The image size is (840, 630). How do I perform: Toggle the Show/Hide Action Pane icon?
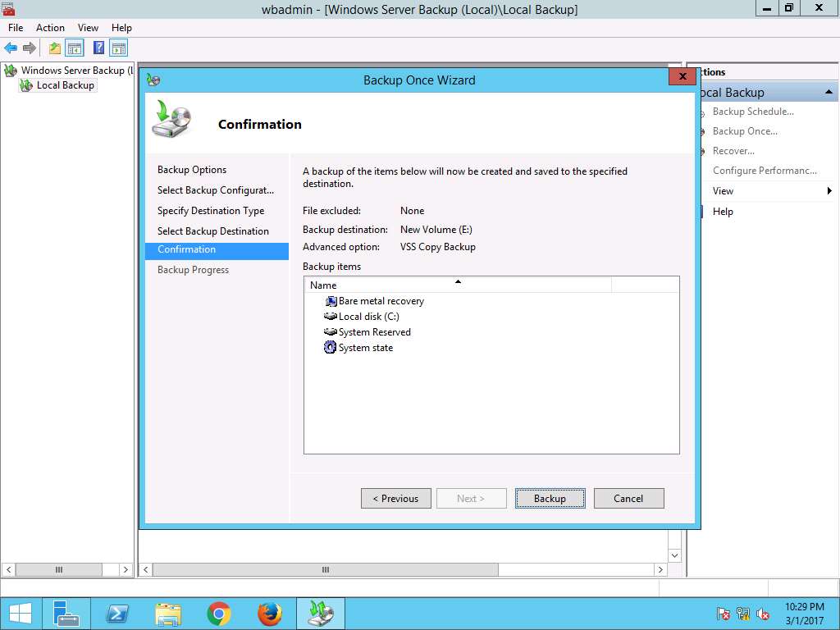click(118, 48)
